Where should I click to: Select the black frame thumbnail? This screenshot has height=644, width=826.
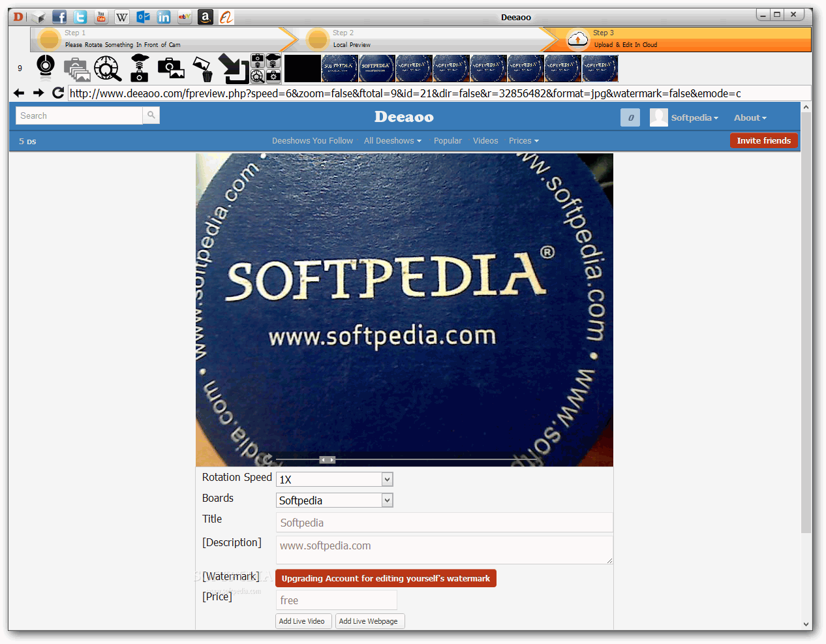tap(303, 69)
